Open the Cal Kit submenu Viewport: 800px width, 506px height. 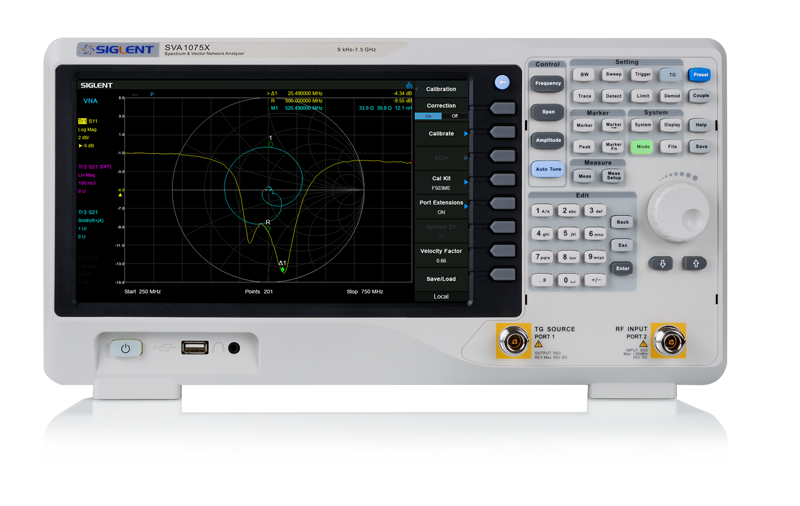tap(441, 181)
